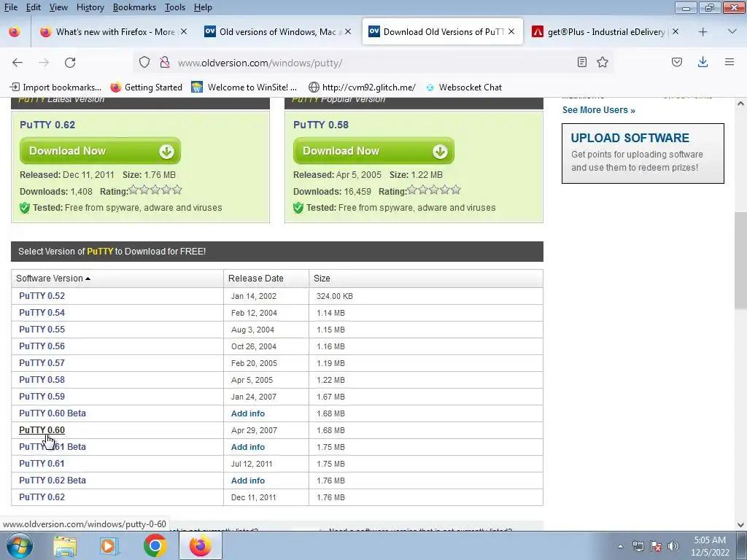The height and width of the screenshot is (560, 747).
Task: Open the volume speaker tray icon
Action: click(673, 546)
